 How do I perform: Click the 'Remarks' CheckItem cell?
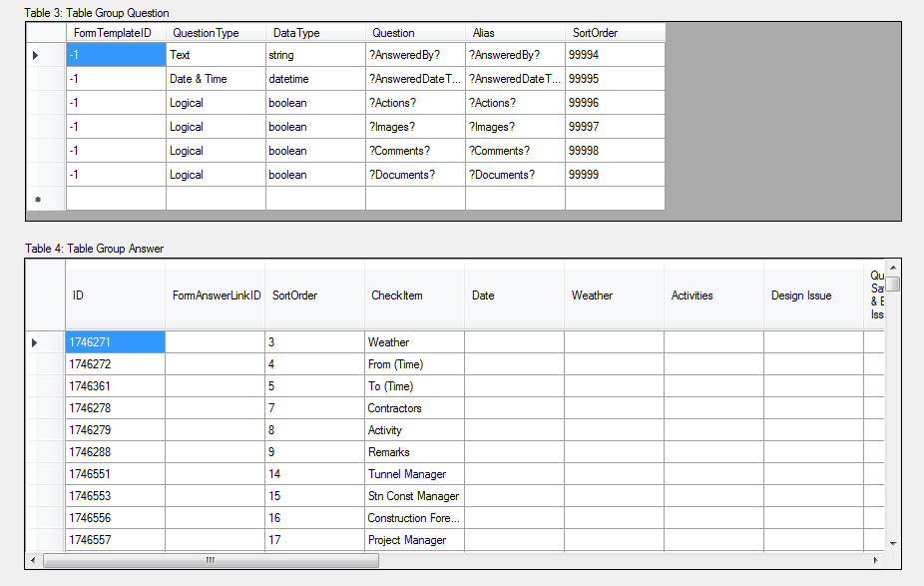pos(414,452)
